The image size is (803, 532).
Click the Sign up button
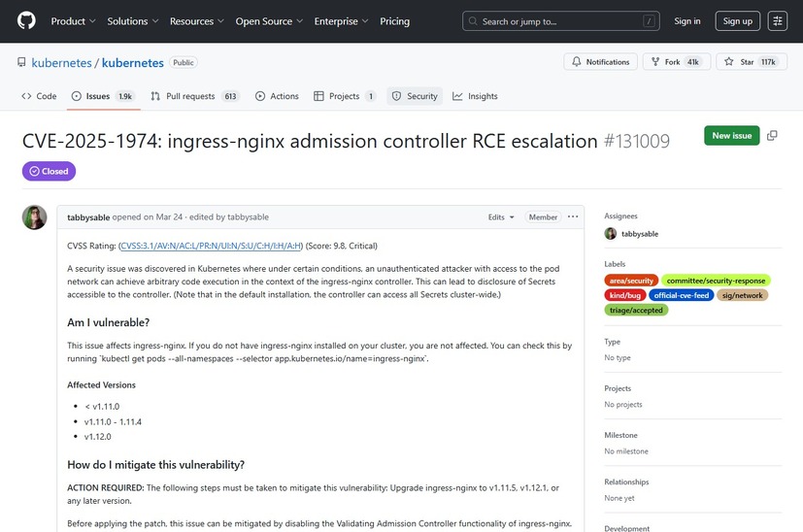pos(737,20)
